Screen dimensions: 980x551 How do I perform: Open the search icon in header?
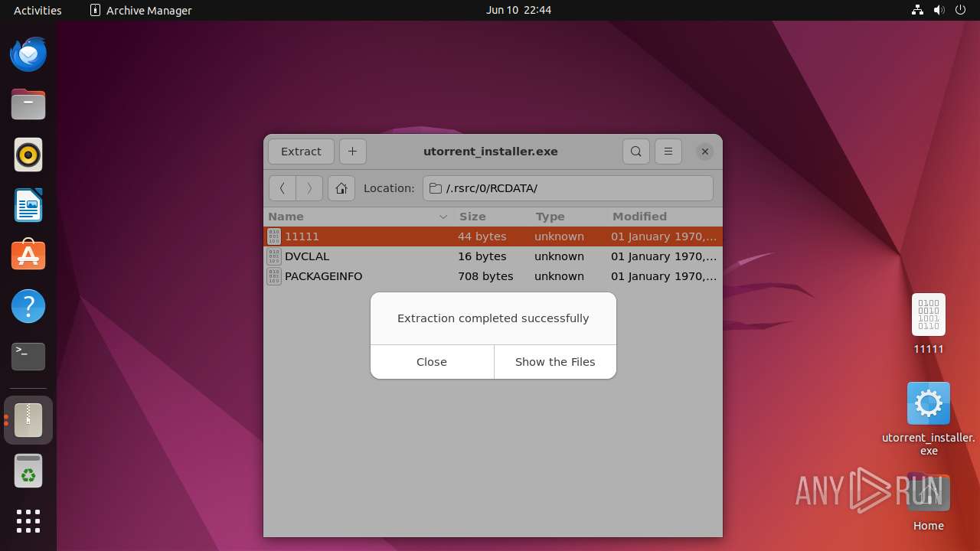(x=636, y=152)
